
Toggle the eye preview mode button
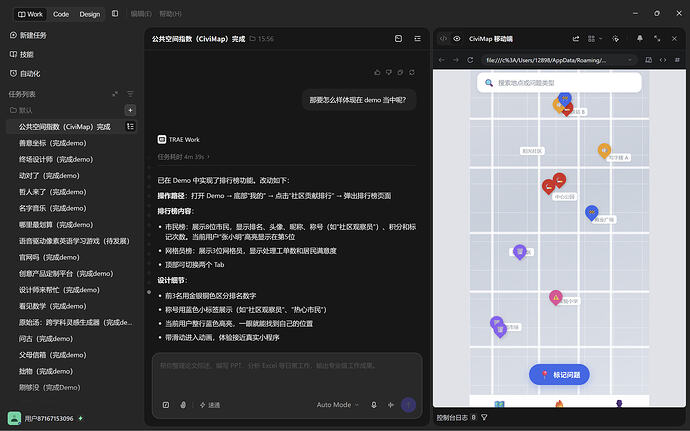pos(457,39)
